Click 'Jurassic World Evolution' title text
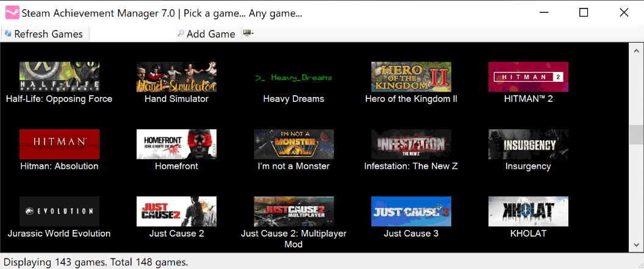This screenshot has height=269, width=644. pos(59,234)
